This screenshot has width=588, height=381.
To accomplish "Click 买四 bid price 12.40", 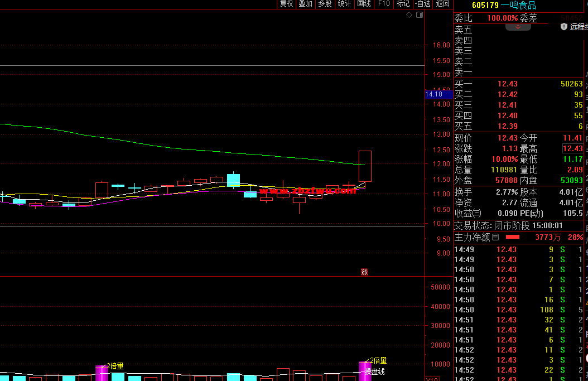I will [x=507, y=115].
